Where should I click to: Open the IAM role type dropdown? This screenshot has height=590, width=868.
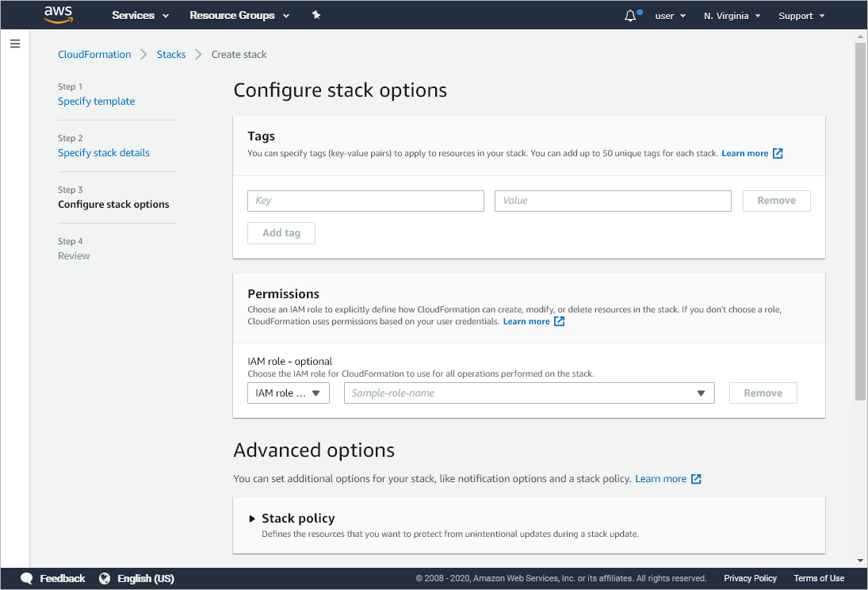tap(289, 393)
